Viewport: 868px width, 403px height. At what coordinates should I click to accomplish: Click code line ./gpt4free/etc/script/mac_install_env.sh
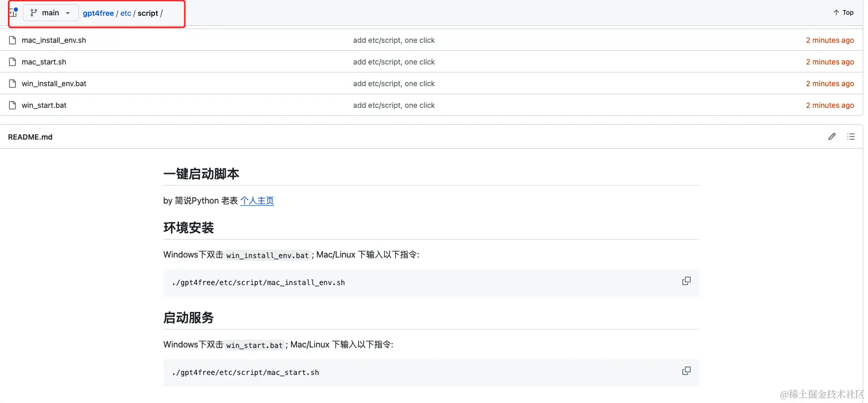[x=258, y=282]
